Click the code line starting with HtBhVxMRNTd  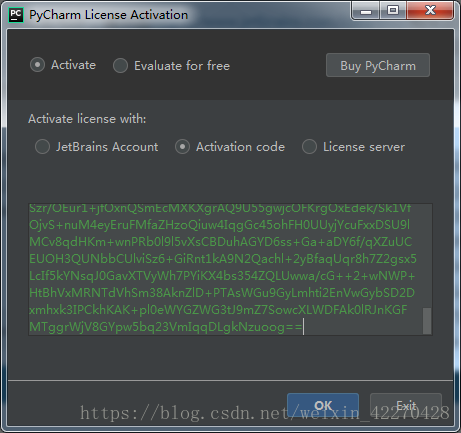[222, 293]
